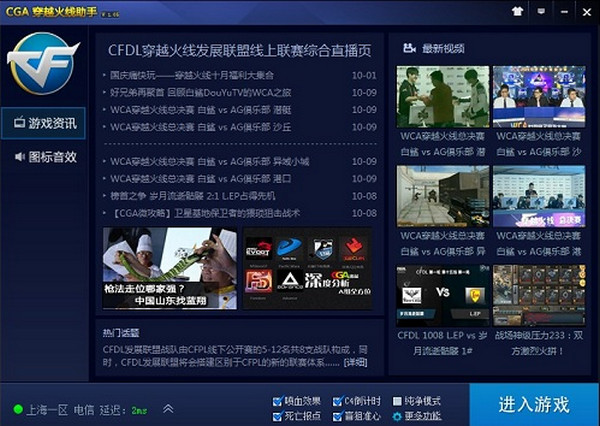
Task: Click the 热门话题 heading
Action: pos(121,333)
